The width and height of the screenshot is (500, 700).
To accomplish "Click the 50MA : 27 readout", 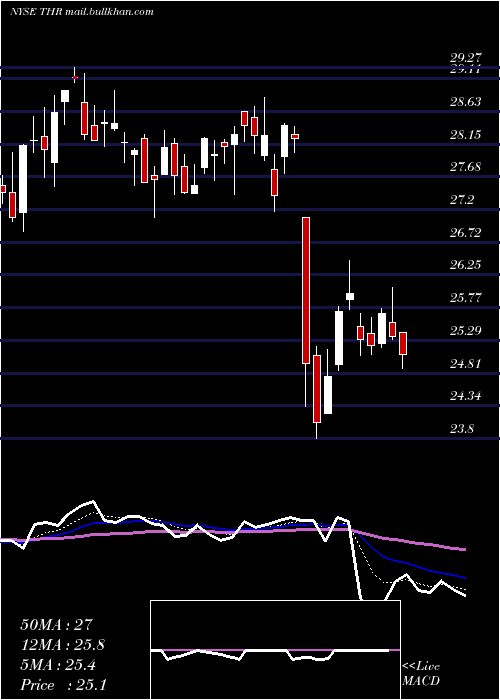I will pos(56,625).
